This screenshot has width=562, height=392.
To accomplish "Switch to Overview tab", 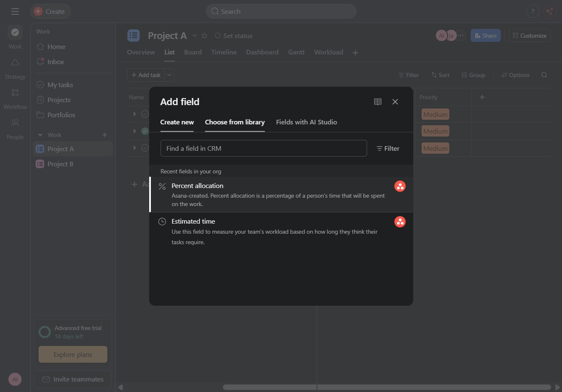I will pos(141,52).
